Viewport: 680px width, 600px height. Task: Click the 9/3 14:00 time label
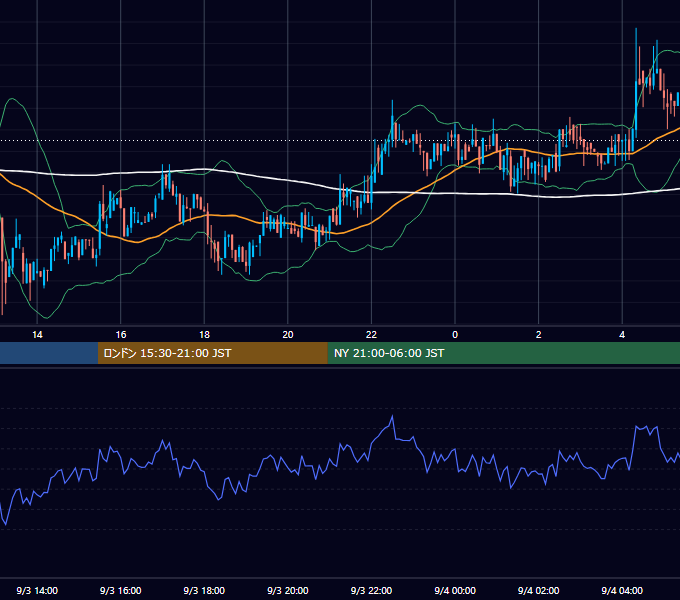pos(37,590)
